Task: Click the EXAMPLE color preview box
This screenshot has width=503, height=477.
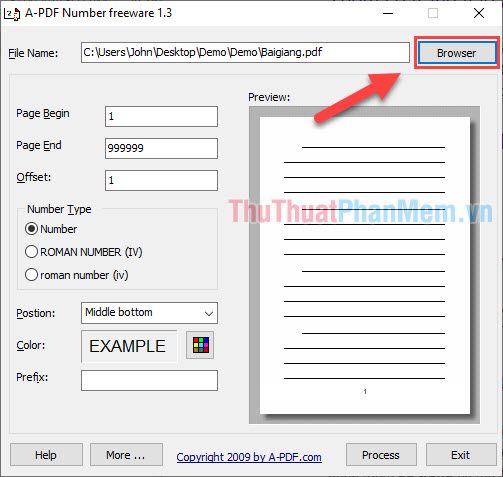Action: tap(129, 346)
